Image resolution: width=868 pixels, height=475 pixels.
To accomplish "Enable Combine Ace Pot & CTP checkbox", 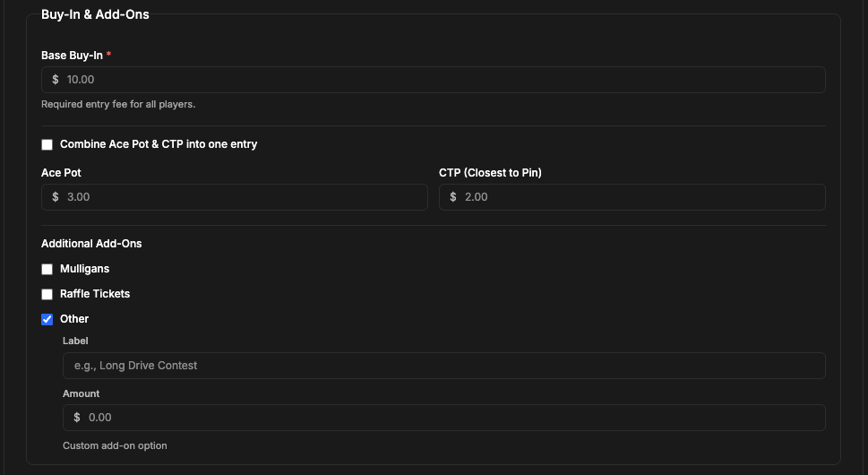I will tap(47, 144).
